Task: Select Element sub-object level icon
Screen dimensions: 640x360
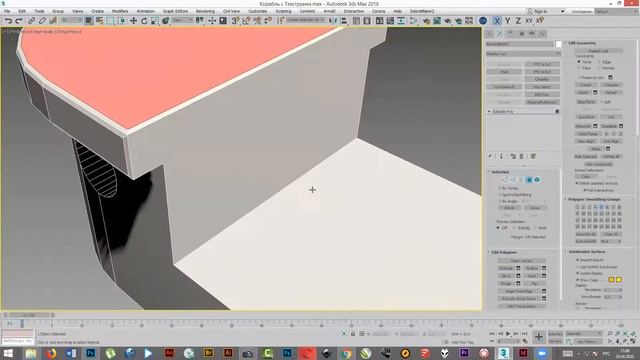Action: coord(537,180)
